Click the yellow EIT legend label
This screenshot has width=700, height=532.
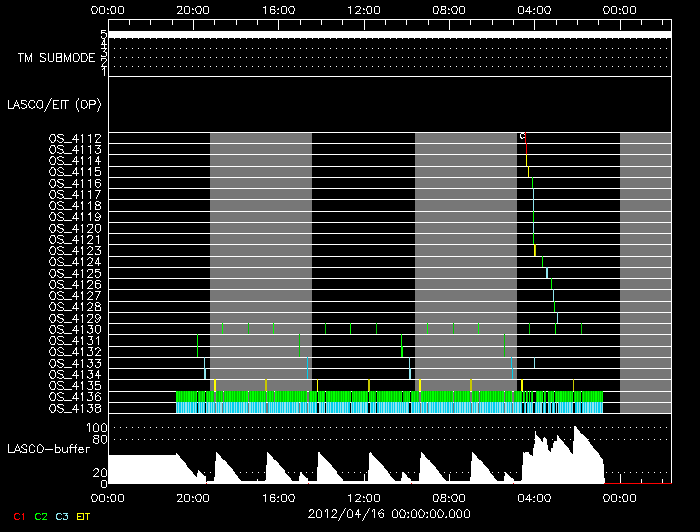[x=83, y=516]
